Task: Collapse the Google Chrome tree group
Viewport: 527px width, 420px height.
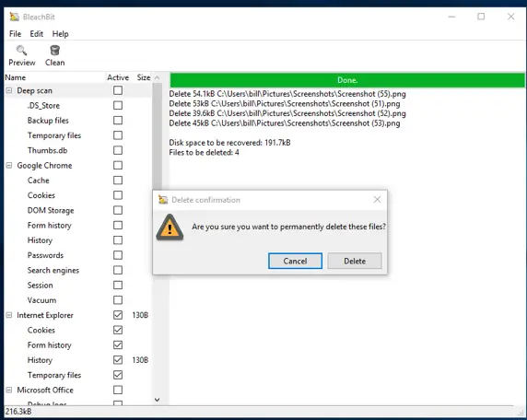Action: pos(9,165)
